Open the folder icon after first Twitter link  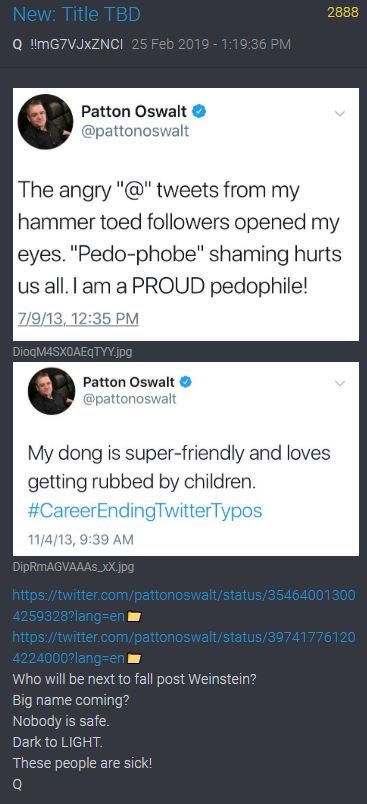click(x=134, y=616)
